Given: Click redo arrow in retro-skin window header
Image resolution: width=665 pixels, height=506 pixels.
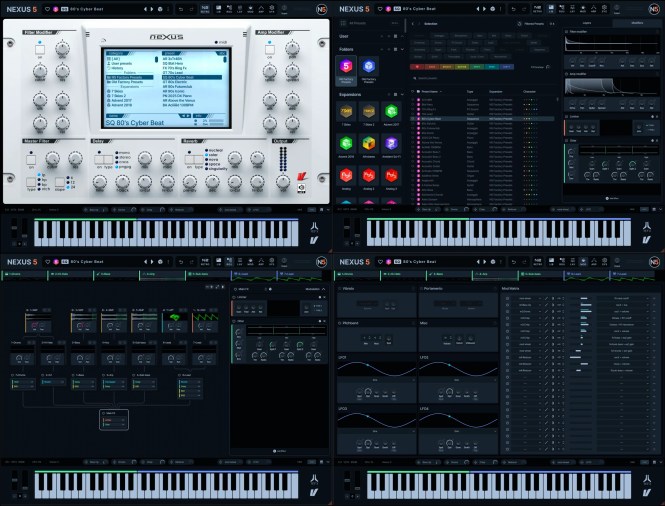Looking at the screenshot, I should (x=192, y=9).
